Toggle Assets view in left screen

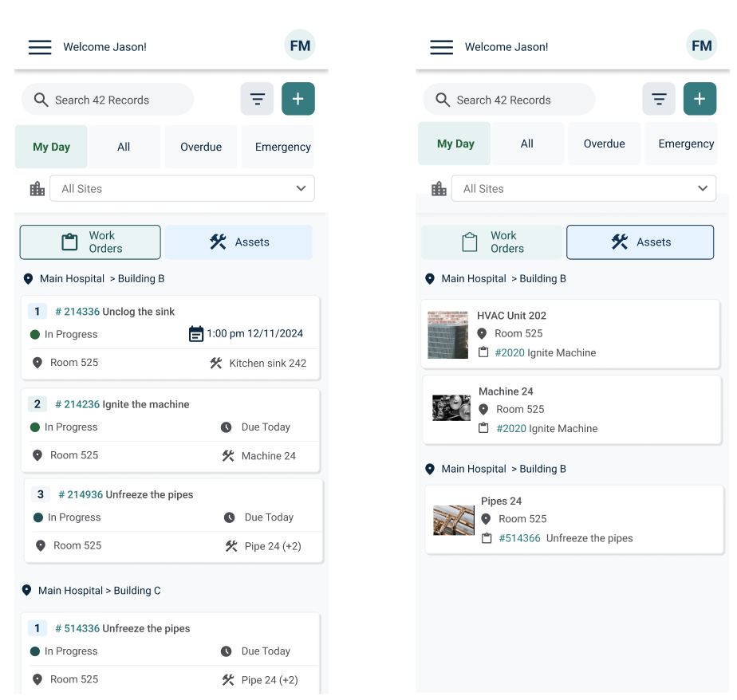238,242
